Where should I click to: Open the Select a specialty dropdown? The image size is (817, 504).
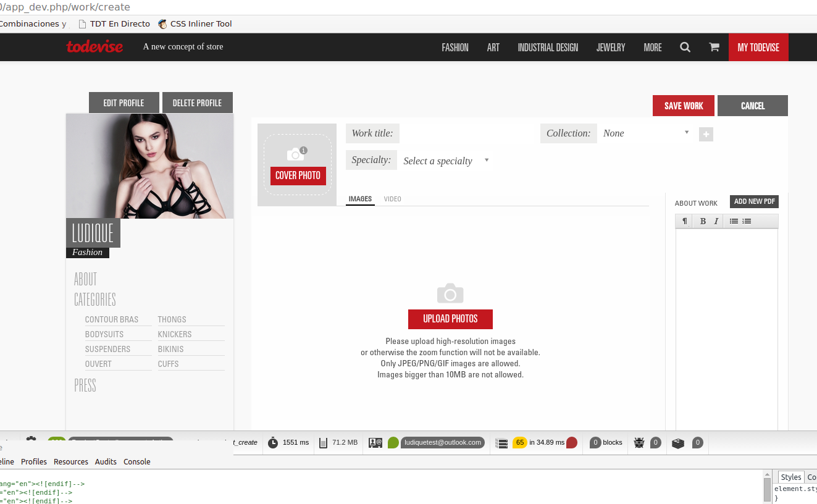(446, 161)
